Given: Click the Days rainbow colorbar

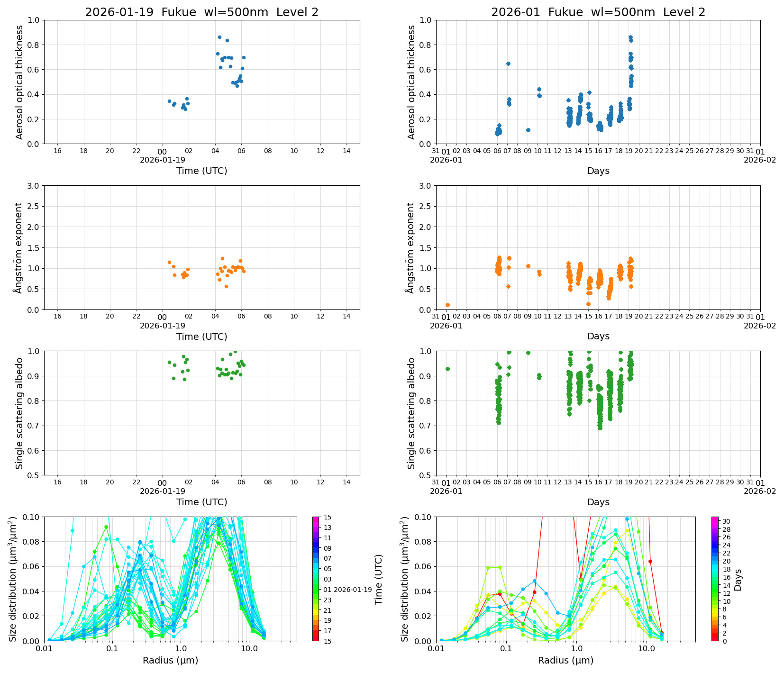Looking at the screenshot, I should pyautogui.click(x=715, y=578).
